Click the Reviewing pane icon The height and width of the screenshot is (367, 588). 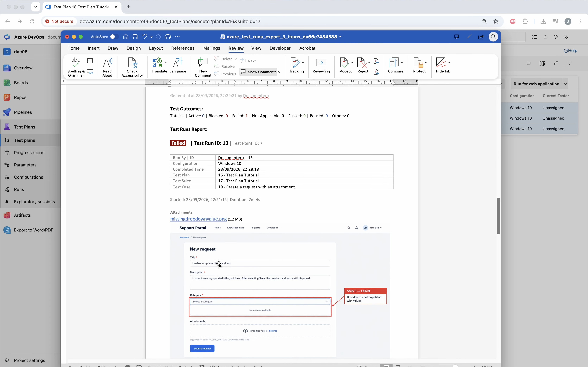point(321,62)
